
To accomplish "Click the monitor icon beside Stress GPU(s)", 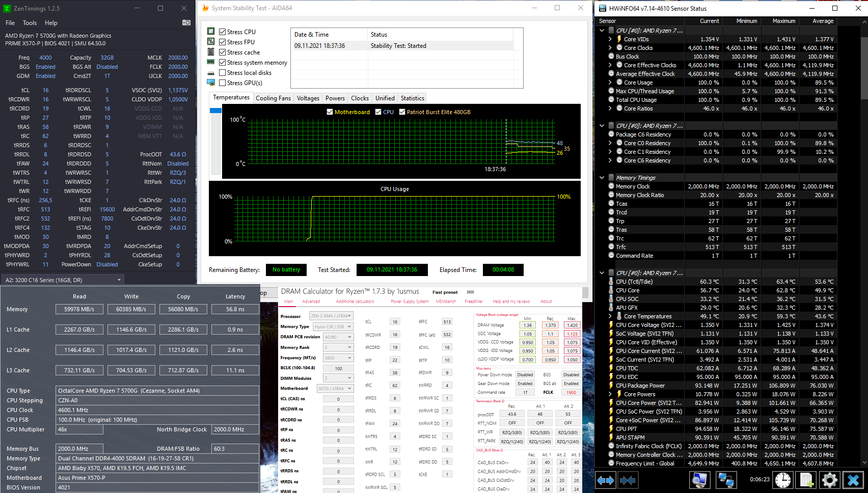I will tap(211, 83).
